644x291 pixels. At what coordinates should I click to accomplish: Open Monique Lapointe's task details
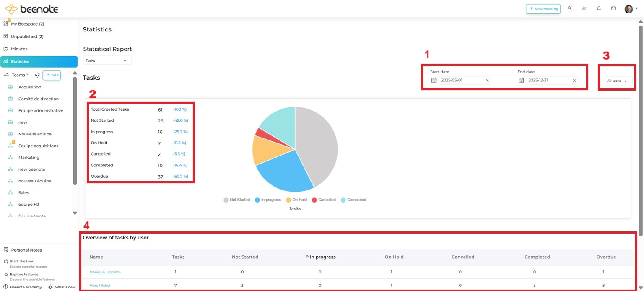pos(105,272)
